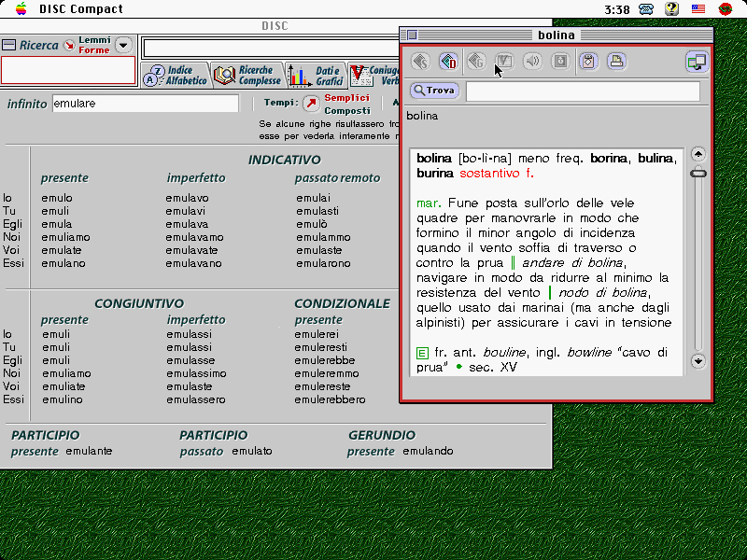Click 'emulò' in passato remoto column
Screen dimensions: 747x560
click(312, 224)
